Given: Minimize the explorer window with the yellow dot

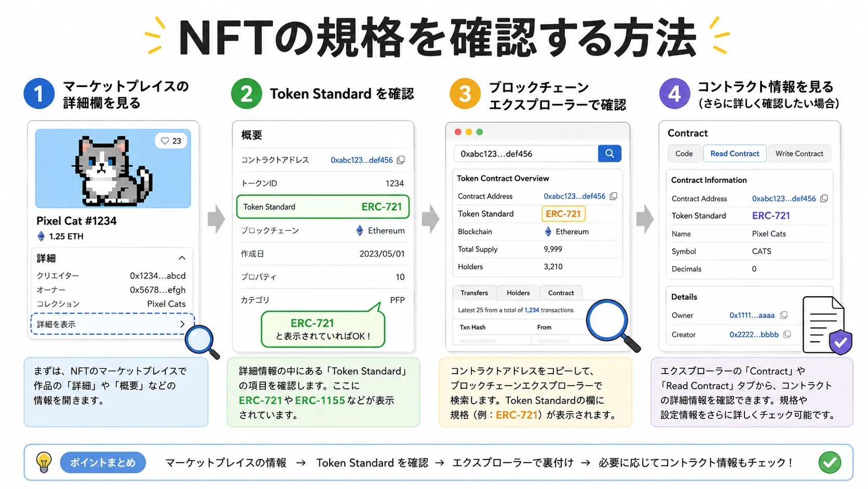Looking at the screenshot, I should pos(469,132).
